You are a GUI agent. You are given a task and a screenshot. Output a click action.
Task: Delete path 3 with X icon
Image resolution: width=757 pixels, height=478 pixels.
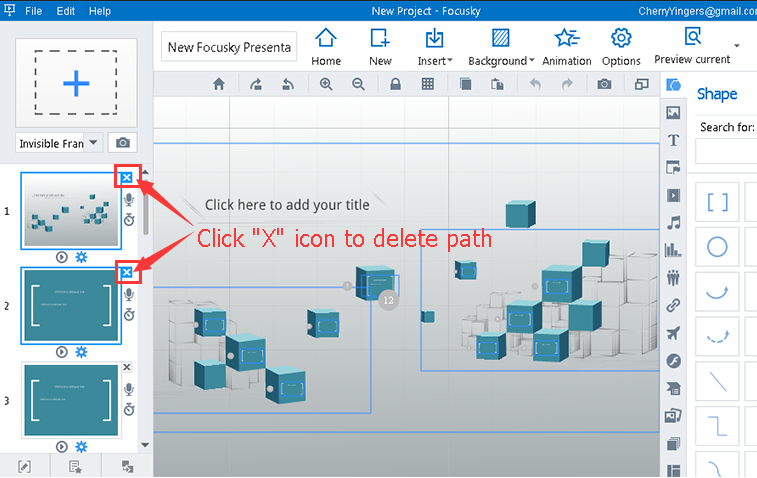click(x=126, y=367)
